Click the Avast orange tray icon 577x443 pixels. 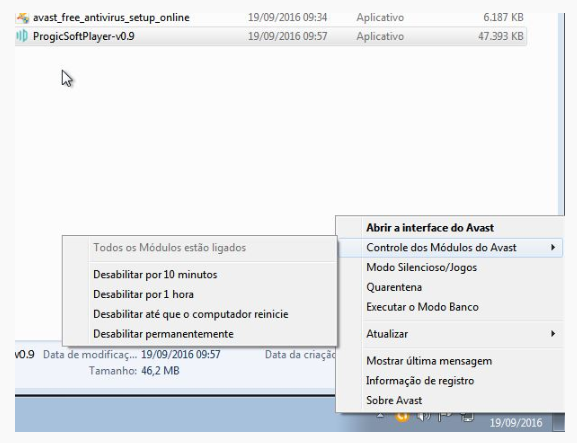tap(402, 417)
